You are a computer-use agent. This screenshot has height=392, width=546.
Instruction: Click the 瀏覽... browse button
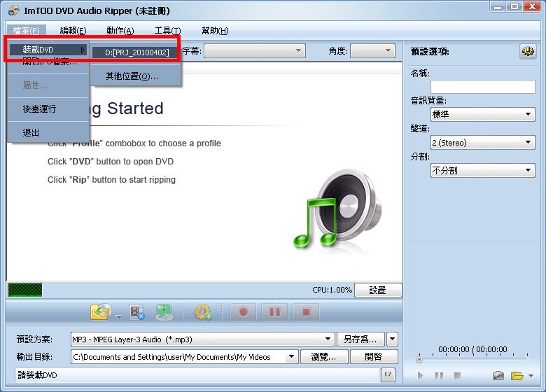pos(324,357)
